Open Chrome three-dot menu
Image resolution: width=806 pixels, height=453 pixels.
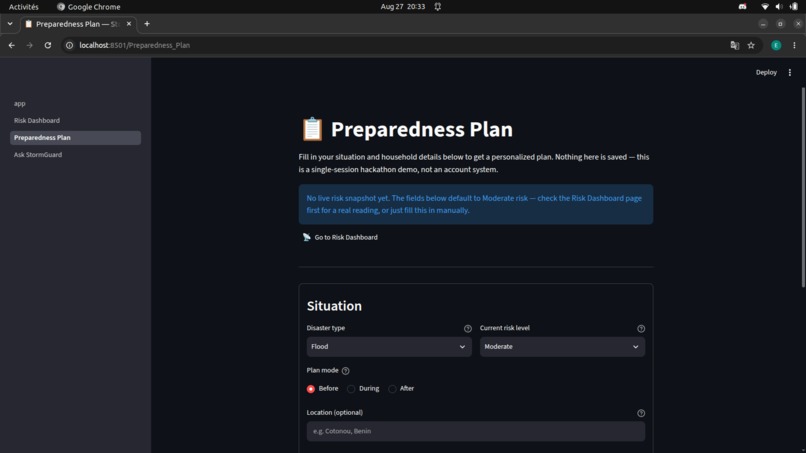tap(794, 45)
